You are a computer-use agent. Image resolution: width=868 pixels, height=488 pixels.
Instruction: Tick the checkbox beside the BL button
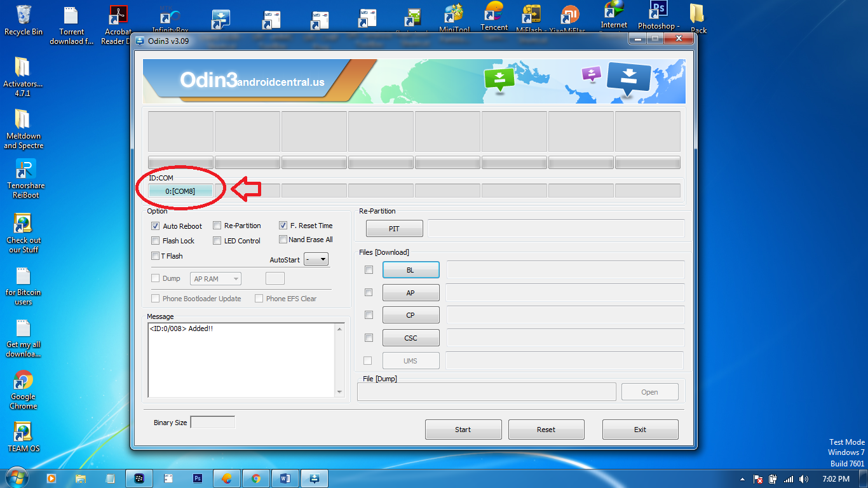pyautogui.click(x=369, y=270)
